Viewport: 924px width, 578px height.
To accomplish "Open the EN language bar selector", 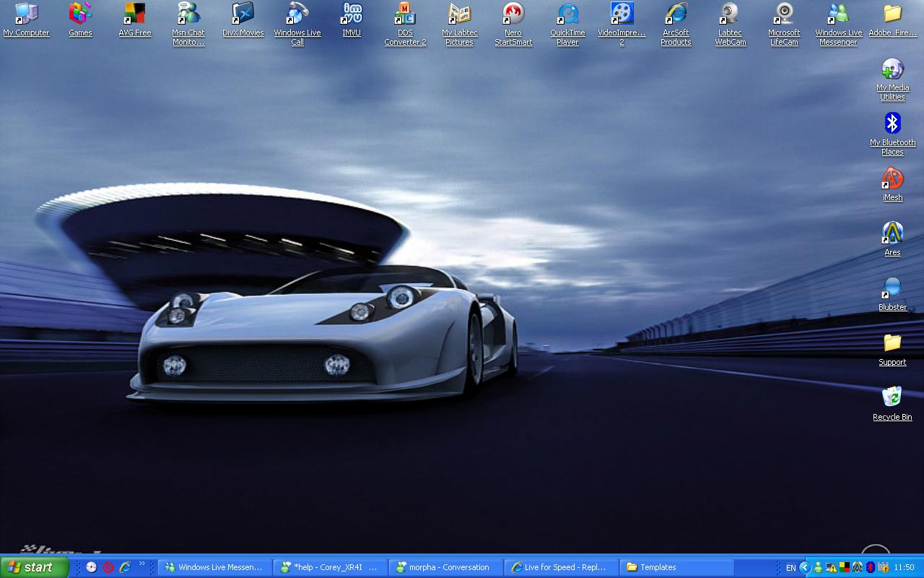I will coord(790,568).
